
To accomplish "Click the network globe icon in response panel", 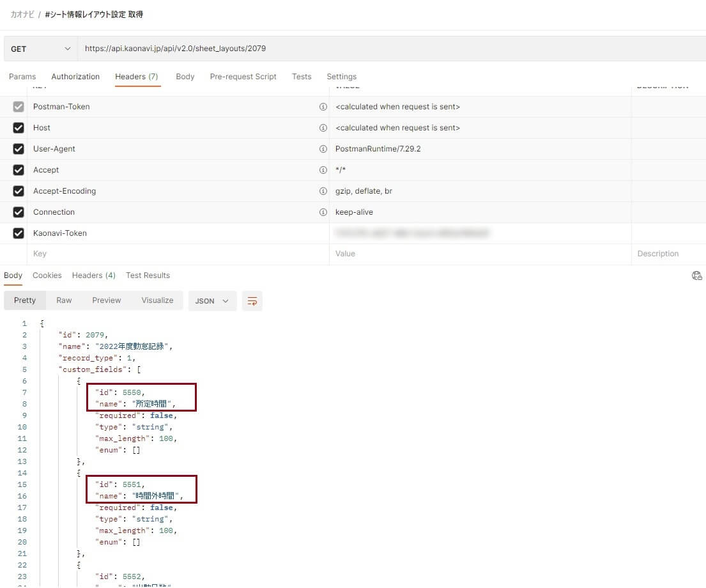I will (696, 275).
